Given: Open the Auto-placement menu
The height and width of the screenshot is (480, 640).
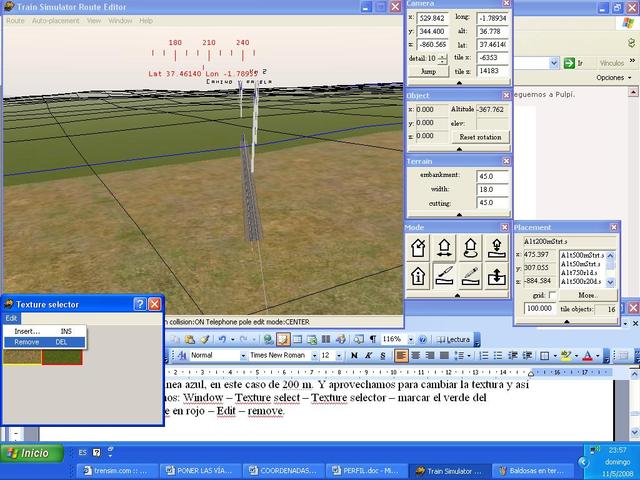Looking at the screenshot, I should coord(55,20).
